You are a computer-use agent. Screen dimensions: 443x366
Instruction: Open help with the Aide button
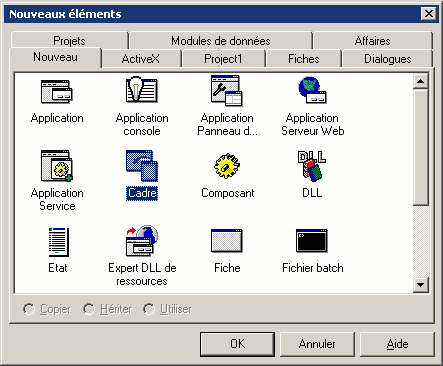(397, 344)
